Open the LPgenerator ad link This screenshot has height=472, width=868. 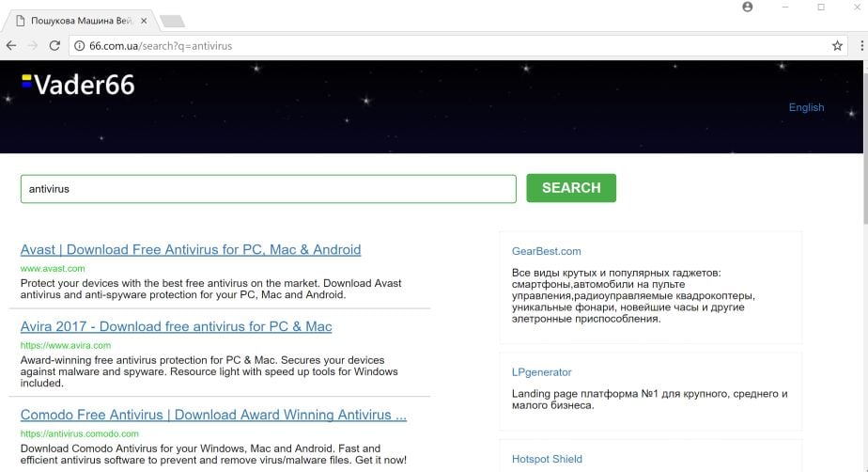[x=541, y=372]
